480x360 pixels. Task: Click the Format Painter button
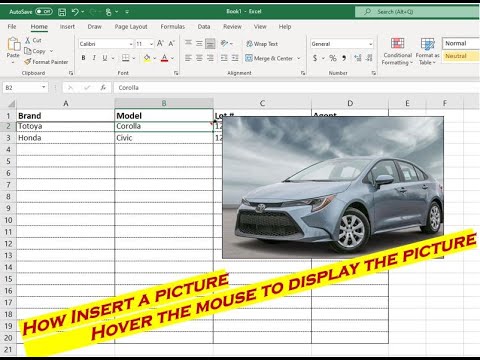click(x=46, y=62)
